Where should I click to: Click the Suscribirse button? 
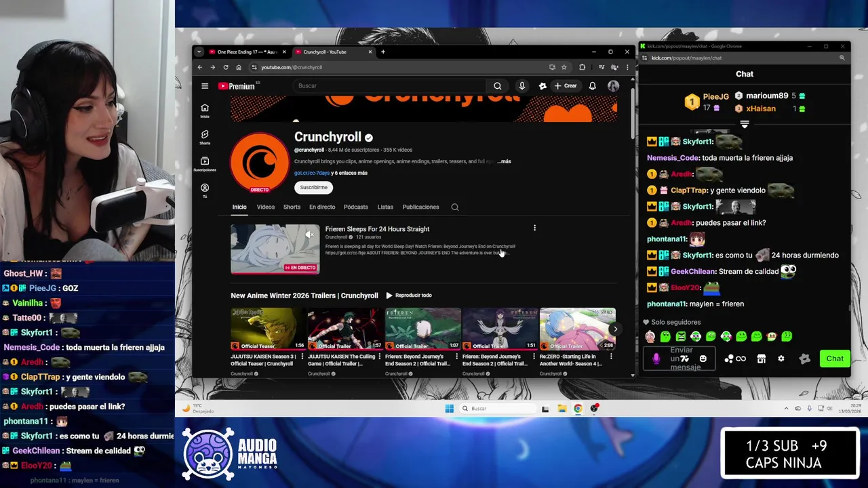313,187
